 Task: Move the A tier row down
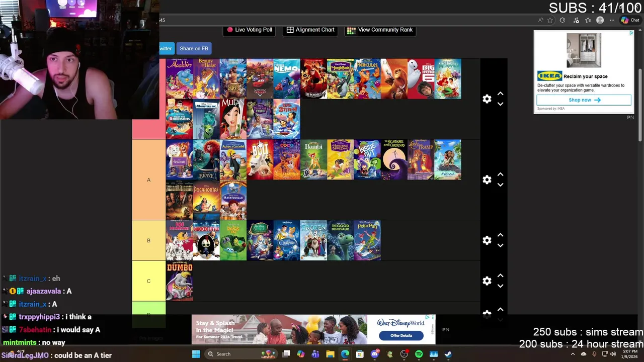tap(500, 185)
